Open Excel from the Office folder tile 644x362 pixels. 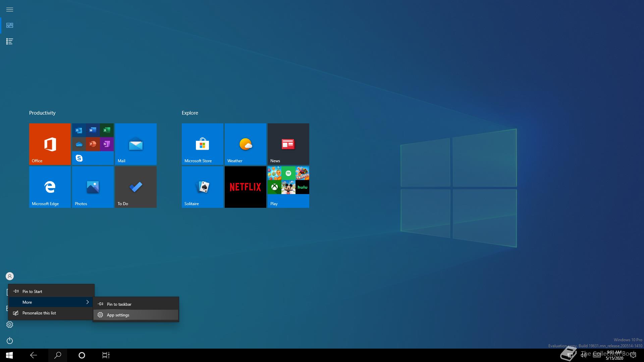[107, 130]
